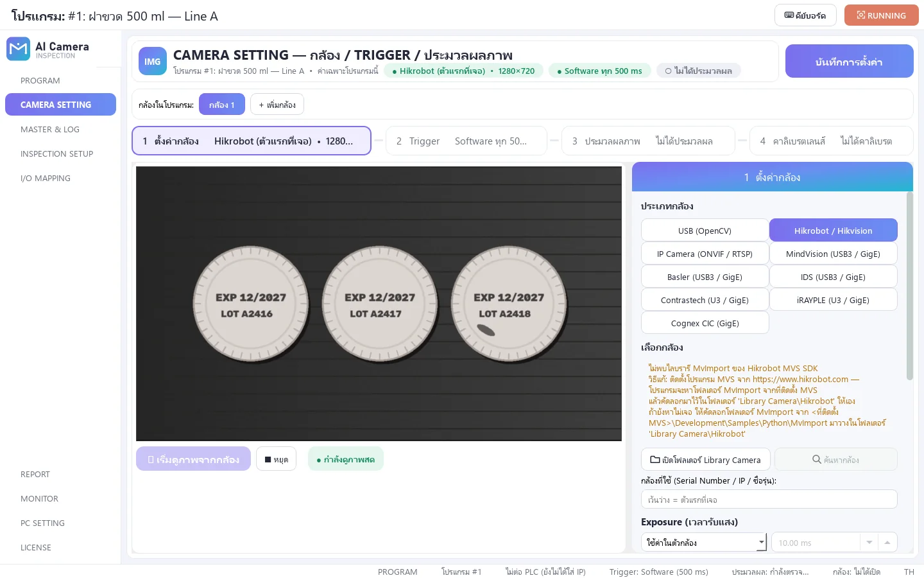This screenshot has height=578, width=924.
Task: Choose IP Camera (ONVIF / RTSP) type
Action: coord(705,254)
